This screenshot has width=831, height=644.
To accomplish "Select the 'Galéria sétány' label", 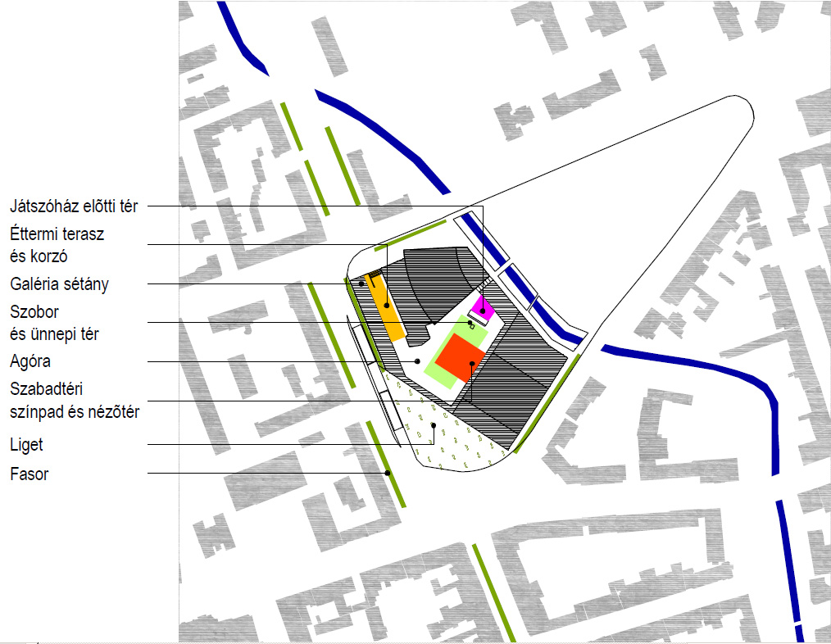I will [x=59, y=284].
